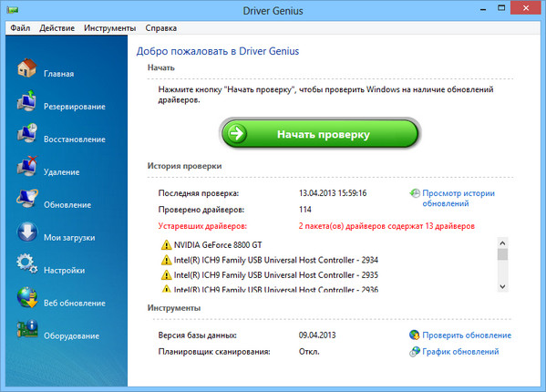Click the Оборудование sidebar label
This screenshot has height=392, width=546.
71,336
